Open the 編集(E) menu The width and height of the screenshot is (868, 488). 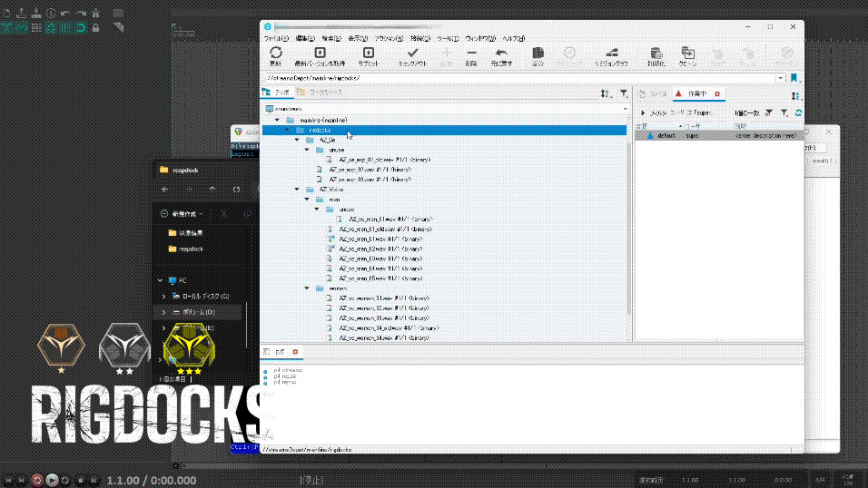coord(305,38)
